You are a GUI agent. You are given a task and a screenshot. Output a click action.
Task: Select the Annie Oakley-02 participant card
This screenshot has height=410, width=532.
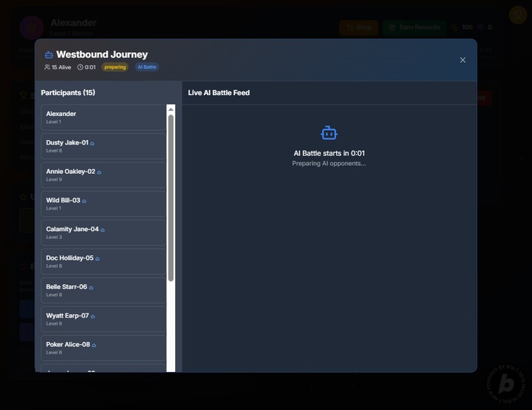[x=104, y=175]
